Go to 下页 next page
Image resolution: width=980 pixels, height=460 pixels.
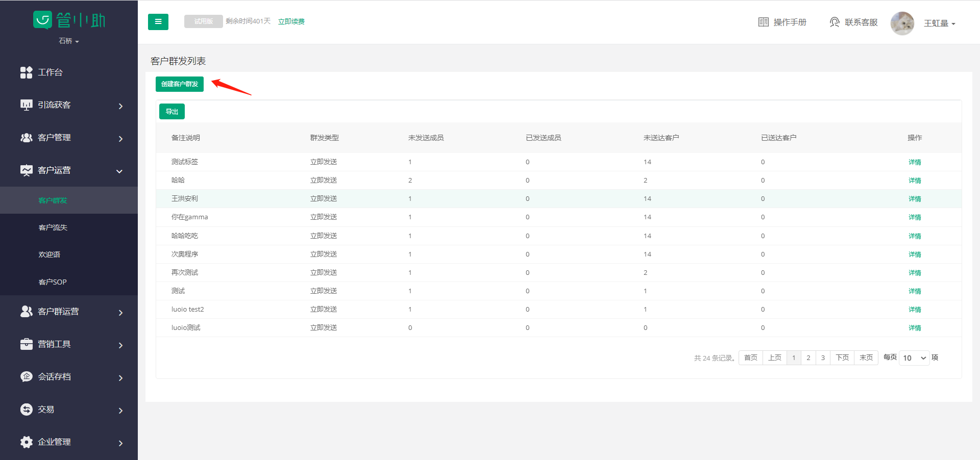pos(842,357)
